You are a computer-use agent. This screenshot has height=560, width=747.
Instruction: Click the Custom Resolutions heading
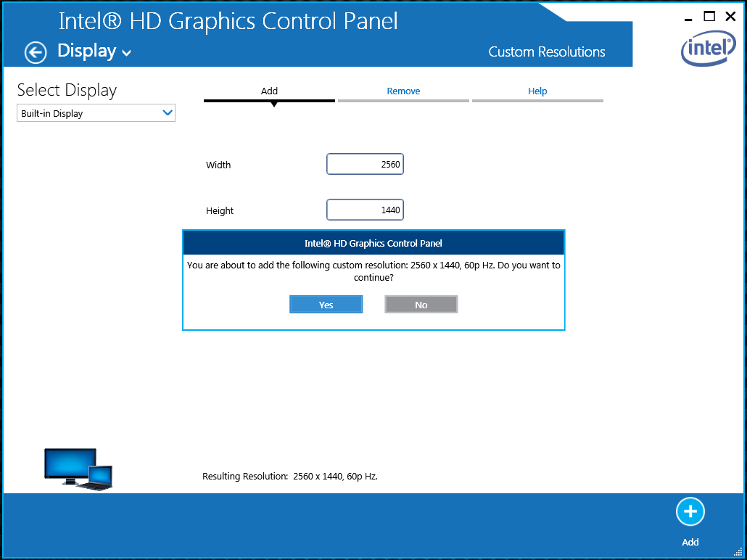(546, 52)
